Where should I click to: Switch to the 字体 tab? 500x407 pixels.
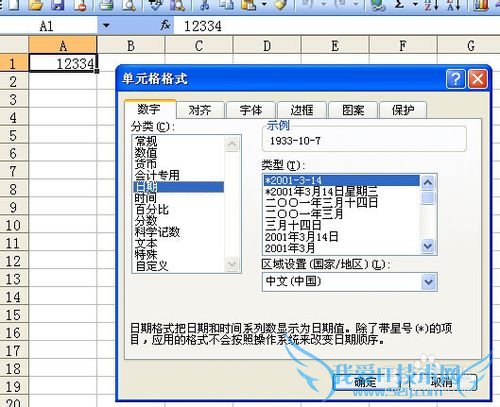coord(251,110)
